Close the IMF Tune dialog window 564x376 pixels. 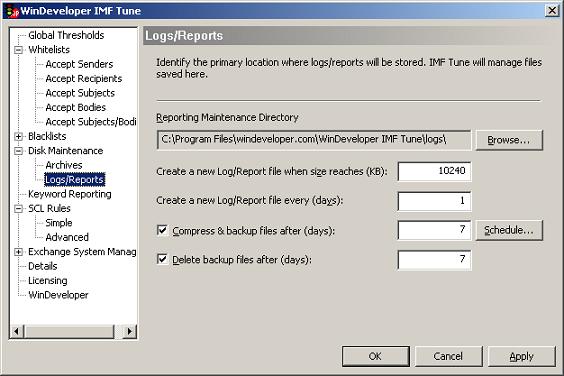tap(552, 11)
